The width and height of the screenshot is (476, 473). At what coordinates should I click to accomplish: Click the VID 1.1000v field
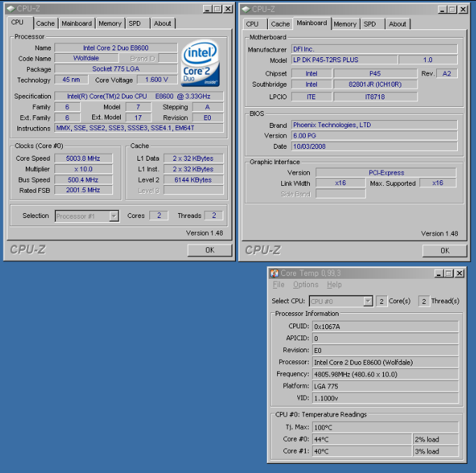pyautogui.click(x=385, y=398)
